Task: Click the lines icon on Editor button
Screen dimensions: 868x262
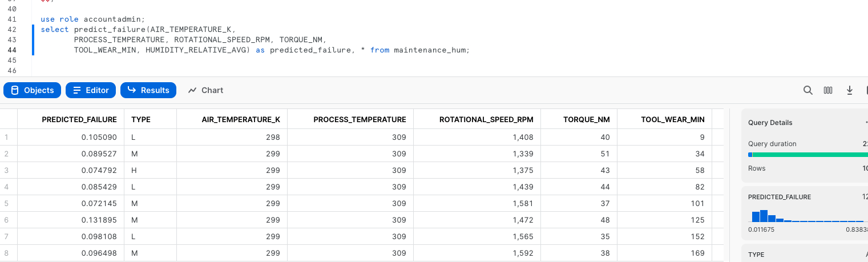Action: point(77,90)
